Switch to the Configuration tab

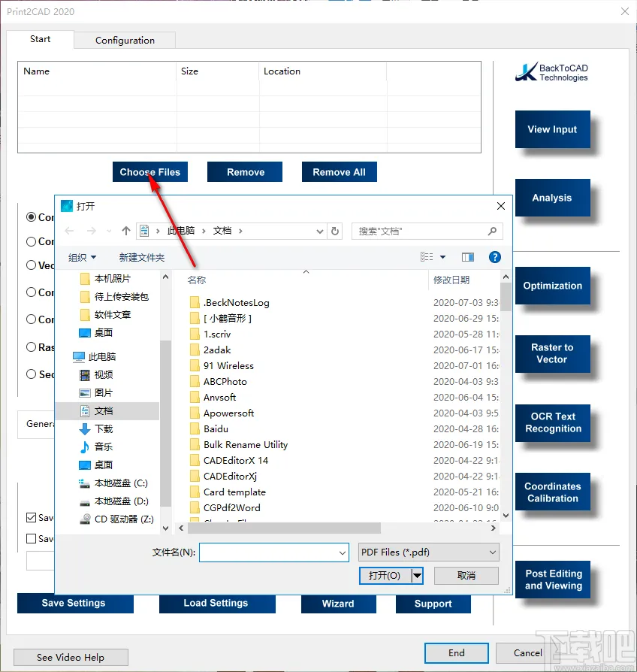tap(125, 41)
